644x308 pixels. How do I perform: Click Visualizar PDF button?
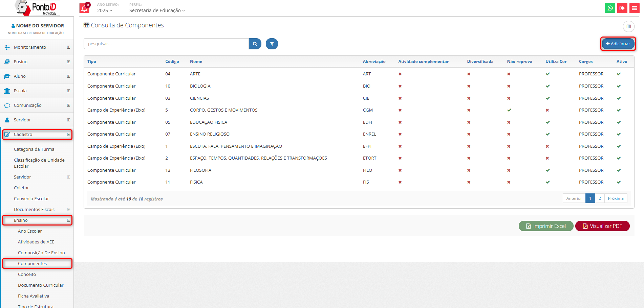[602, 226]
